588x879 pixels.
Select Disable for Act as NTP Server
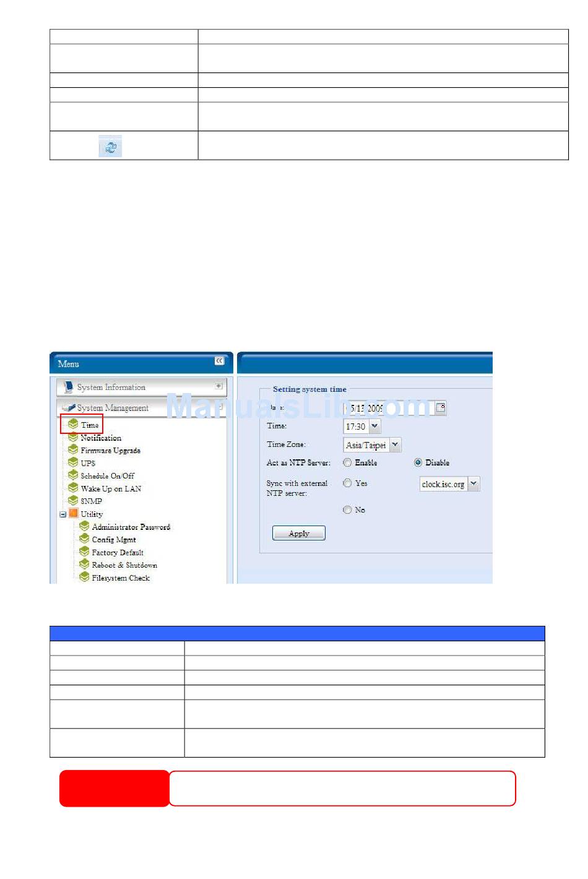pyautogui.click(x=418, y=462)
